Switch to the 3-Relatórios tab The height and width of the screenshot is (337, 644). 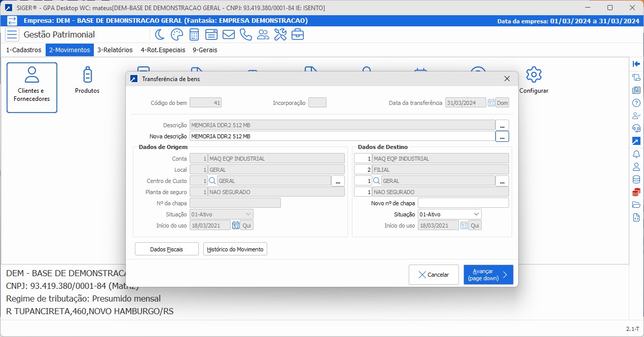click(115, 50)
